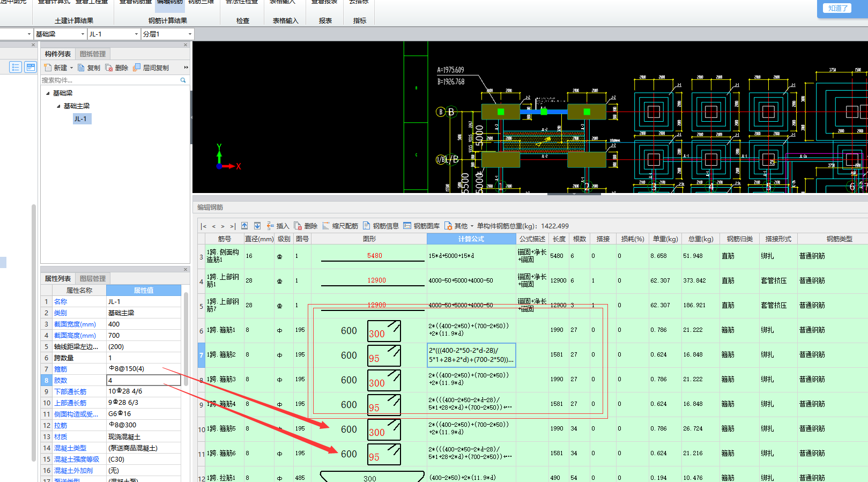This screenshot has height=482, width=868.
Task: Click the 缩尺配筋 scaled rebar icon
Action: pyautogui.click(x=340, y=226)
